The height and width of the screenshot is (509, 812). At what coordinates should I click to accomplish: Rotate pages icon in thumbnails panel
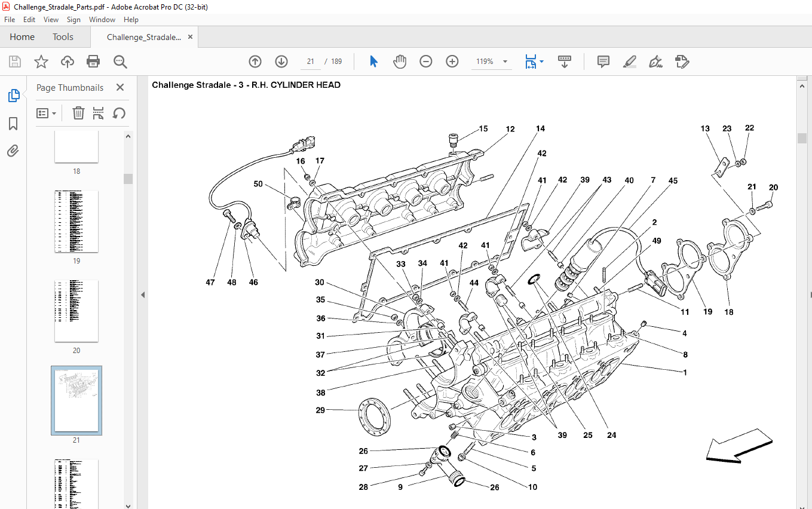pos(119,113)
